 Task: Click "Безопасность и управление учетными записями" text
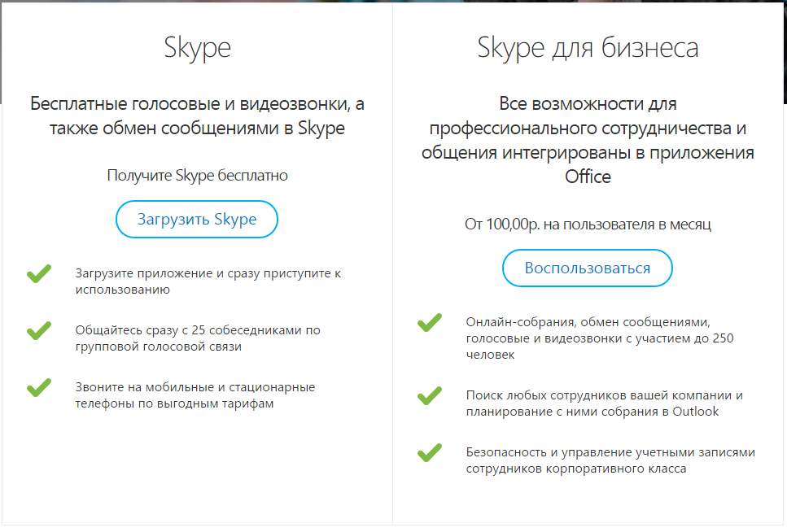[610, 460]
